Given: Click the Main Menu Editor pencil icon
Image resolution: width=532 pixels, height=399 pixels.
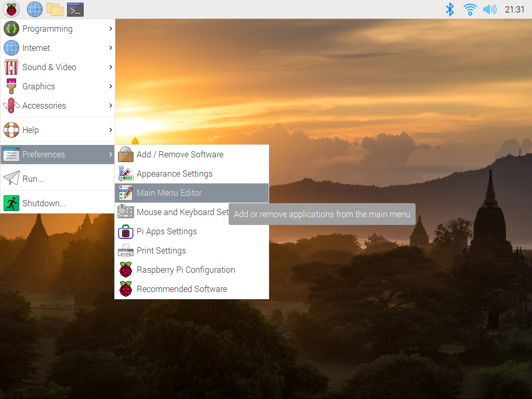Looking at the screenshot, I should (125, 193).
